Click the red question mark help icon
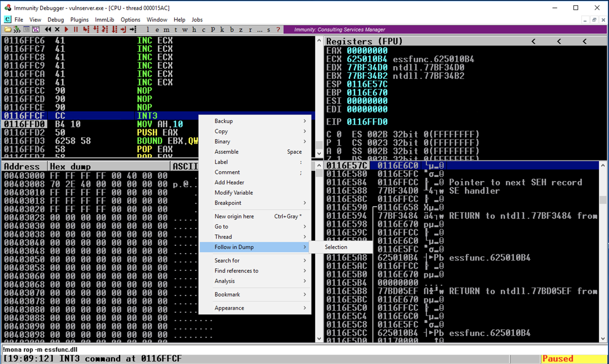Screen dimensions: 609x364 pyautogui.click(x=278, y=30)
